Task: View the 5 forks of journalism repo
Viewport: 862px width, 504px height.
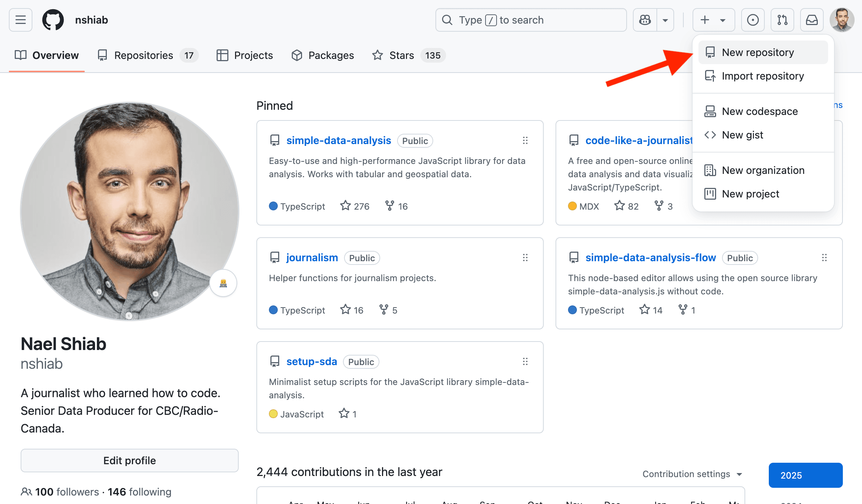Action: pyautogui.click(x=388, y=310)
